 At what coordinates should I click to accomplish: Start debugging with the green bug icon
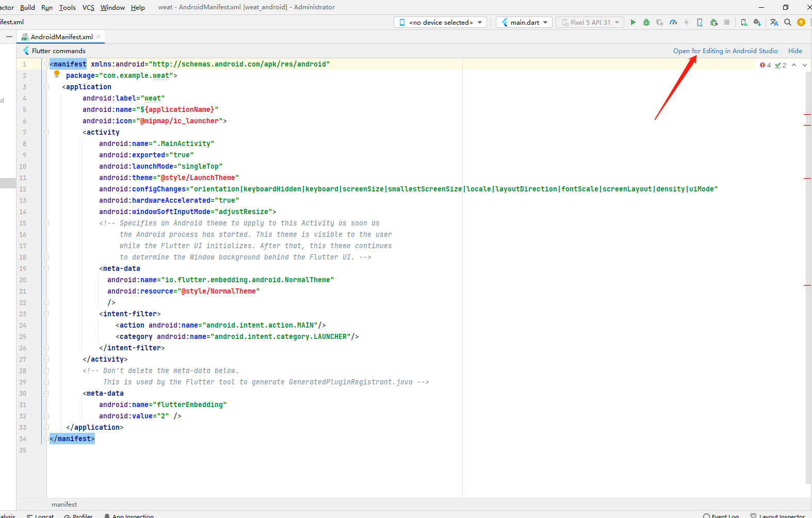pyautogui.click(x=646, y=22)
